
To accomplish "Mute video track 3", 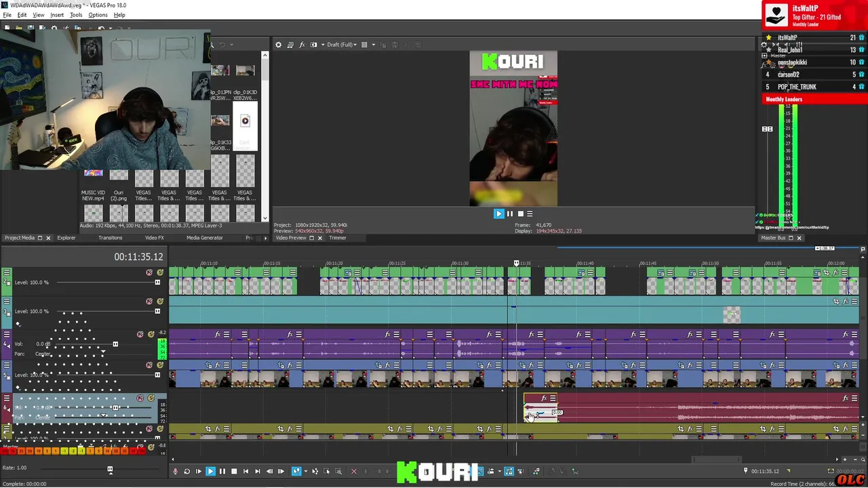I will (x=149, y=301).
